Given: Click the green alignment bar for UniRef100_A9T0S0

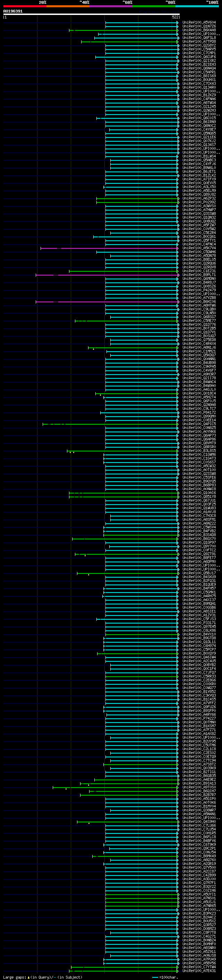Looking at the screenshot, I should (x=116, y=787).
